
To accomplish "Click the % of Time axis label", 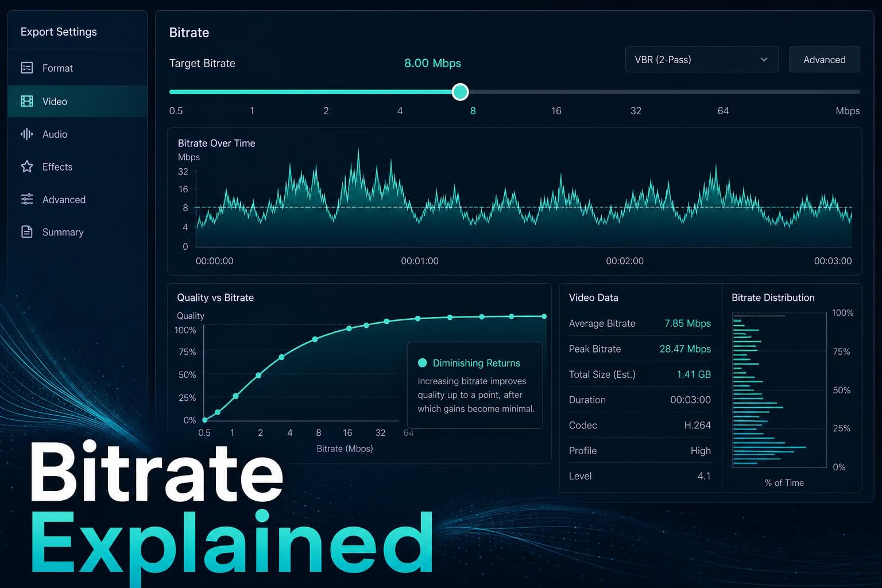I will pyautogui.click(x=784, y=483).
